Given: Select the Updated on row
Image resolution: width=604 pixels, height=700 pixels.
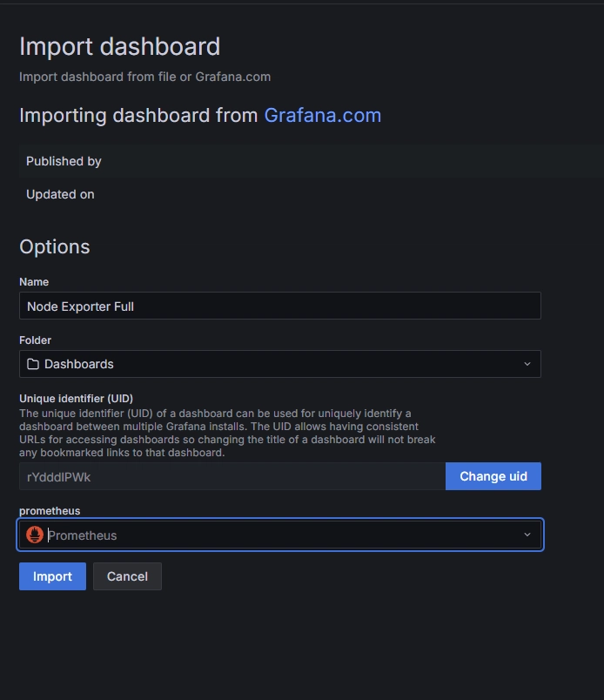Looking at the screenshot, I should 312,194.
